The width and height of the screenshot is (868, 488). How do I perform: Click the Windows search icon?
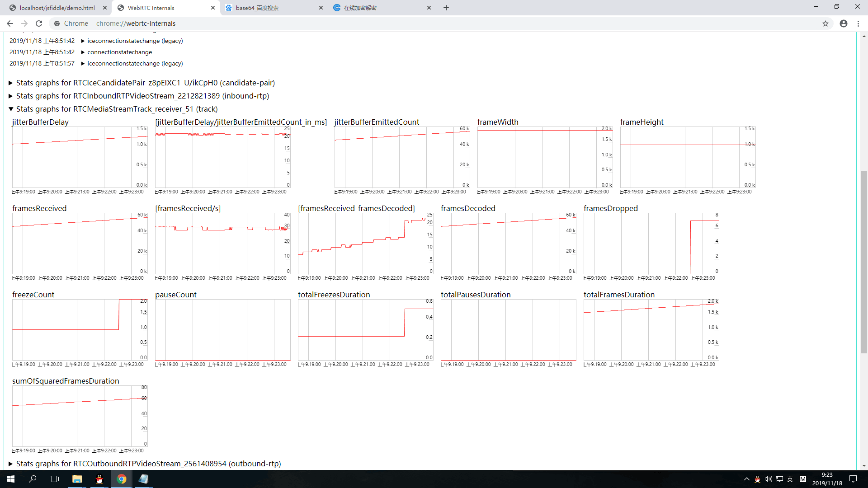(32, 479)
